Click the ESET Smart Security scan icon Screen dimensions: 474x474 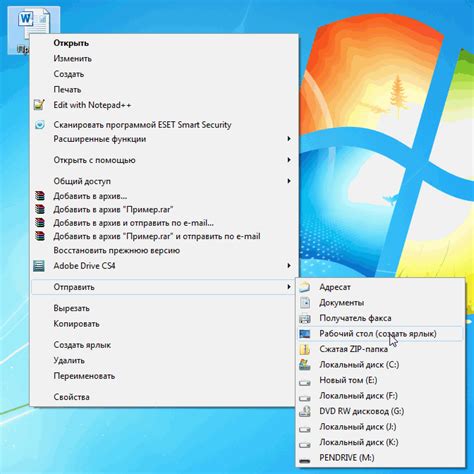[40, 125]
